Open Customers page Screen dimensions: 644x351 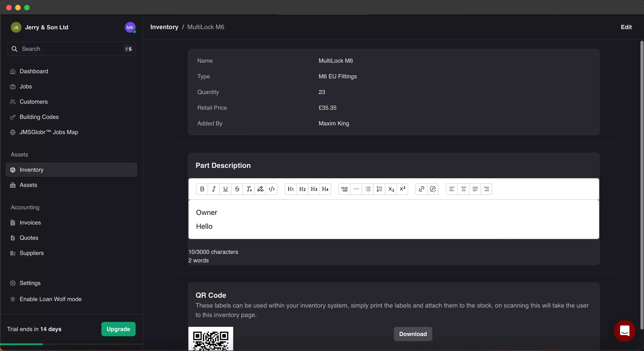71,102
